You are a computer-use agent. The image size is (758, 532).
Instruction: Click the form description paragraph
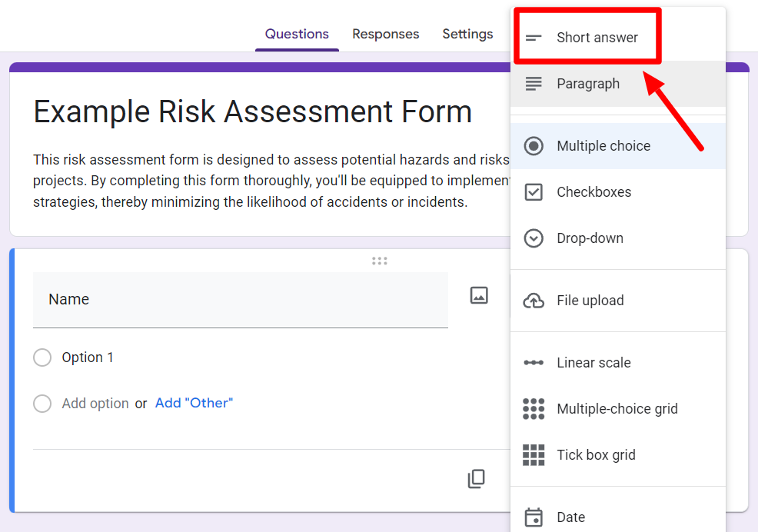click(x=271, y=181)
